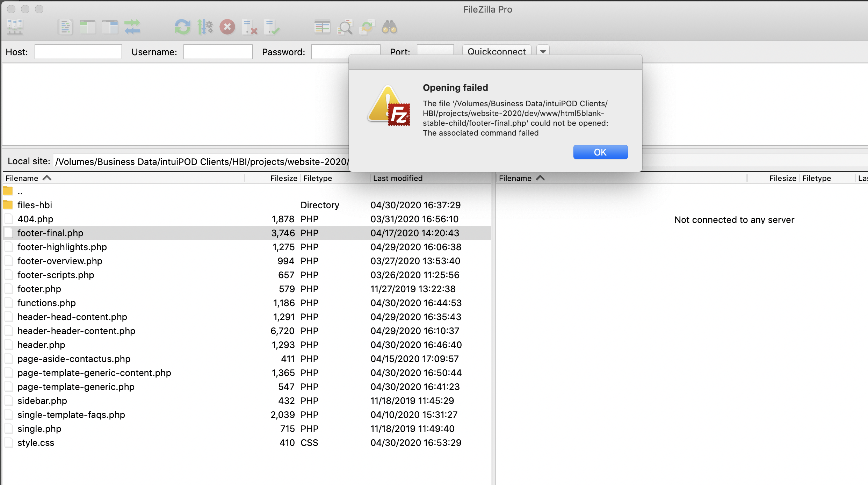The image size is (868, 485).
Task: Select the file single.php
Action: (x=247, y=429)
